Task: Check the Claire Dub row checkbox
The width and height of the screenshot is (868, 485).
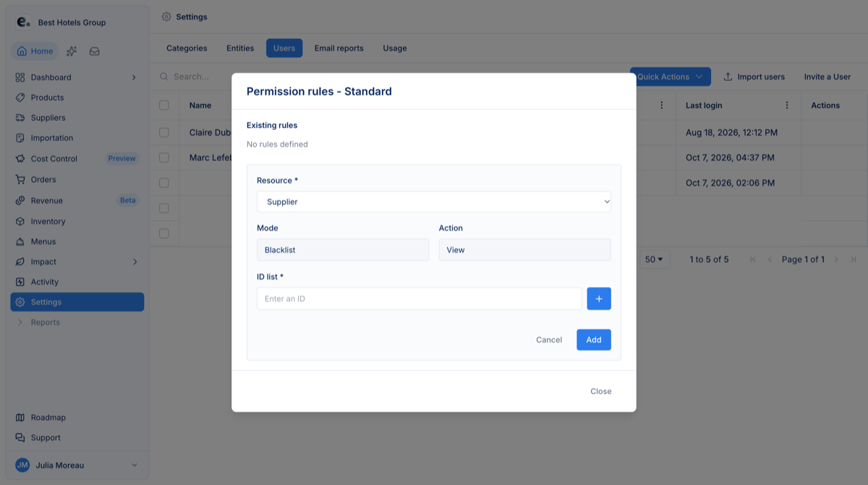Action: point(164,133)
